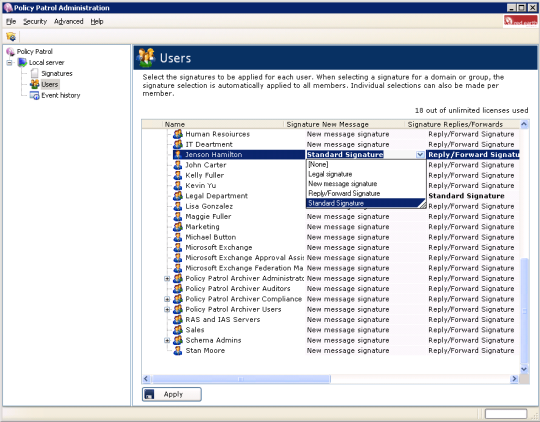Click the Local server icon in tree

pos(22,62)
